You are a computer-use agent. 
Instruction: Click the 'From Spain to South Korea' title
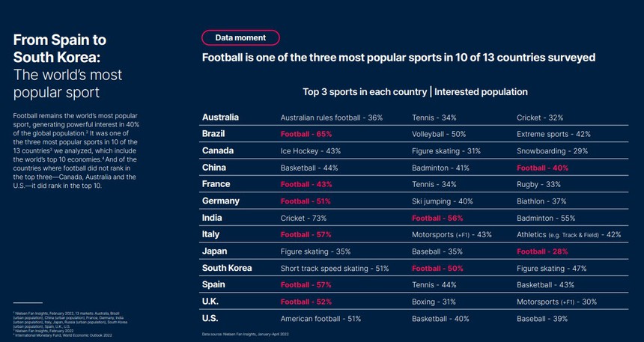point(60,48)
